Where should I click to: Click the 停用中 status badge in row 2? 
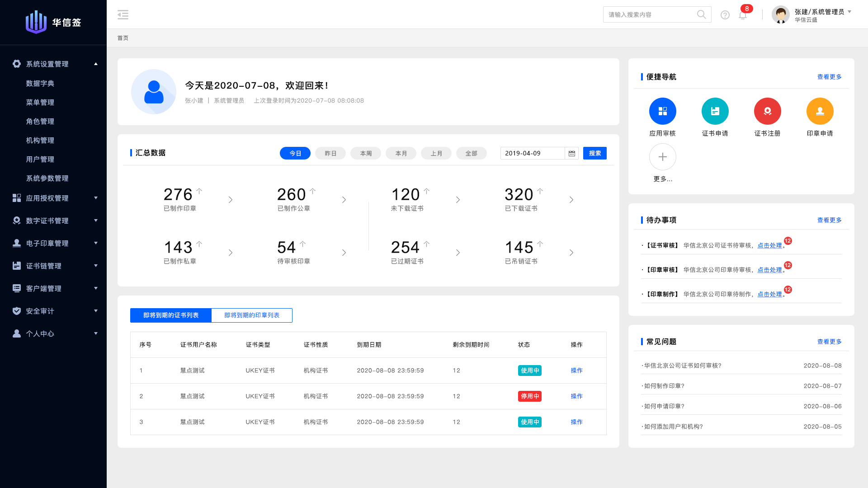530,396
